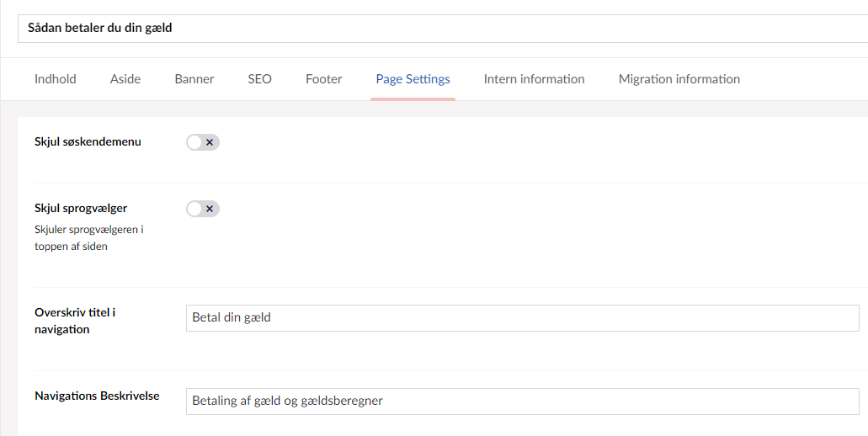
Task: Select the SEO tab
Action: click(259, 79)
